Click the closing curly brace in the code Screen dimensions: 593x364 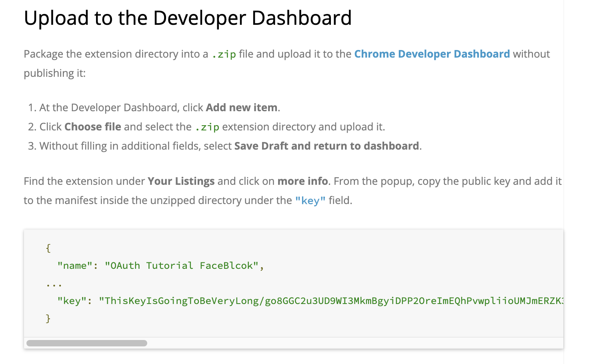[48, 318]
